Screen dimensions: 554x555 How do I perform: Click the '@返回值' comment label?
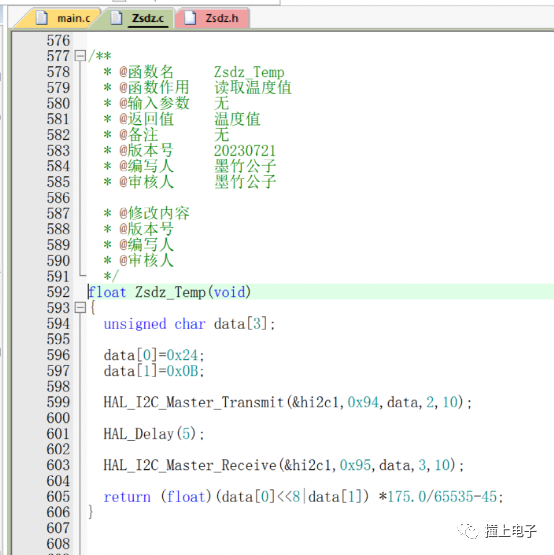[146, 119]
